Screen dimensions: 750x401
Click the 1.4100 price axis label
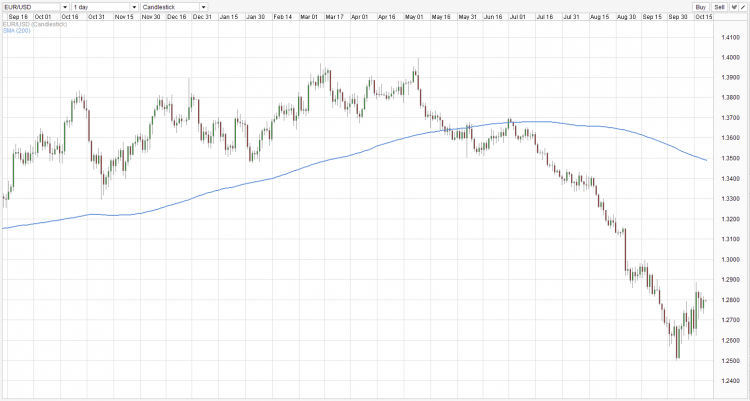(729, 38)
